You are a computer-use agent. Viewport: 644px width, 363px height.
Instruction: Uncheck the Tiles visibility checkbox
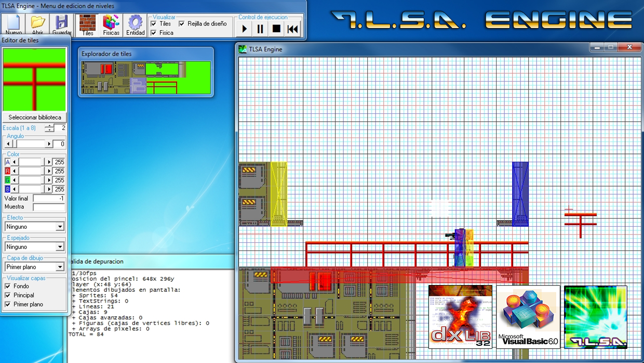153,23
